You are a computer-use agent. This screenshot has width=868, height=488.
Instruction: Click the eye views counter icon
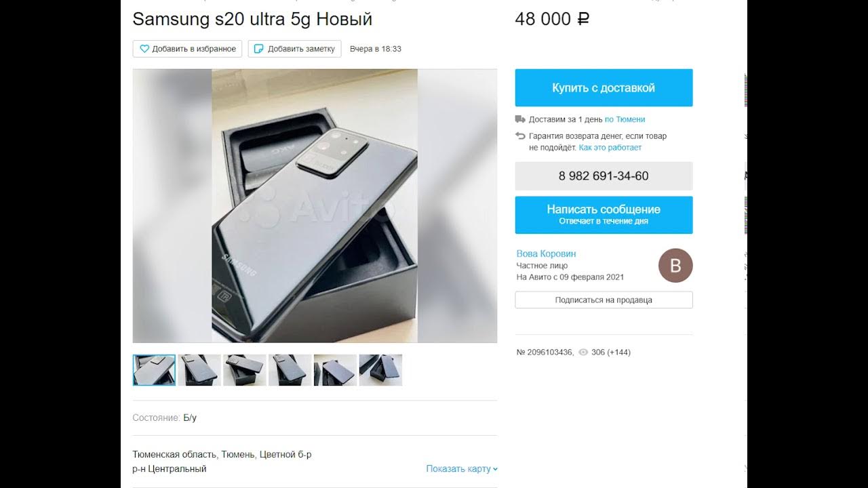[x=583, y=352]
